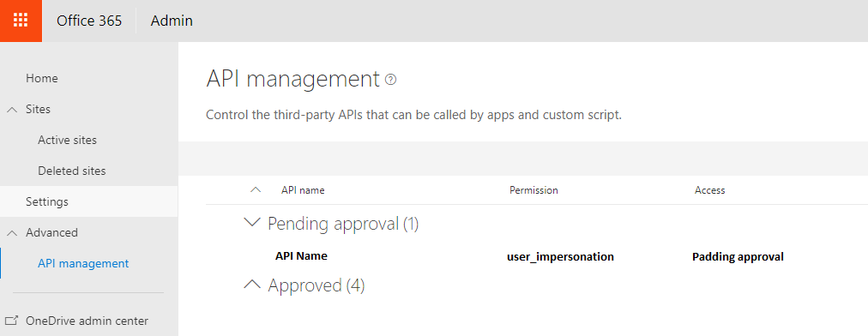
Task: Open Active sites page
Action: (67, 140)
